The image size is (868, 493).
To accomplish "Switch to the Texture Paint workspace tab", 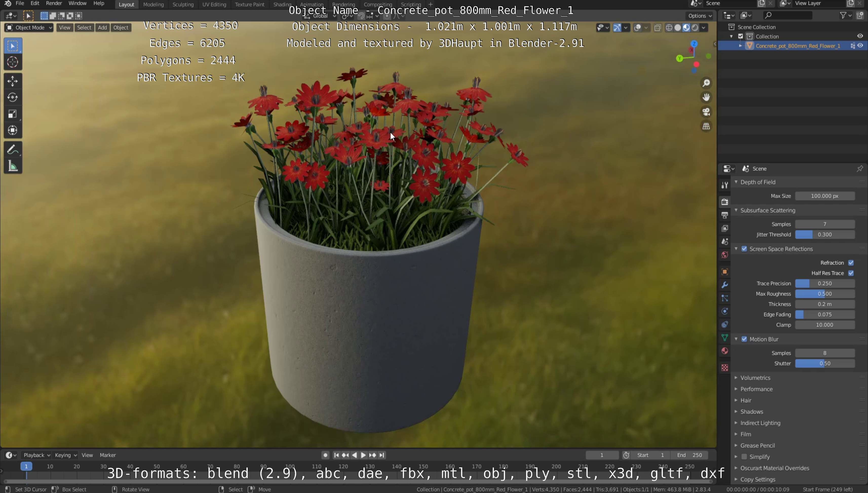I will (249, 4).
